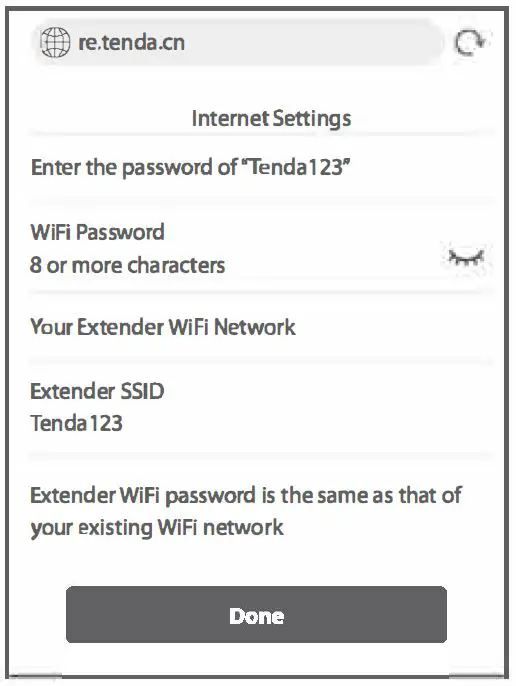This screenshot has height=686, width=516.
Task: Click the "8 or more characters" hint
Action: click(127, 265)
